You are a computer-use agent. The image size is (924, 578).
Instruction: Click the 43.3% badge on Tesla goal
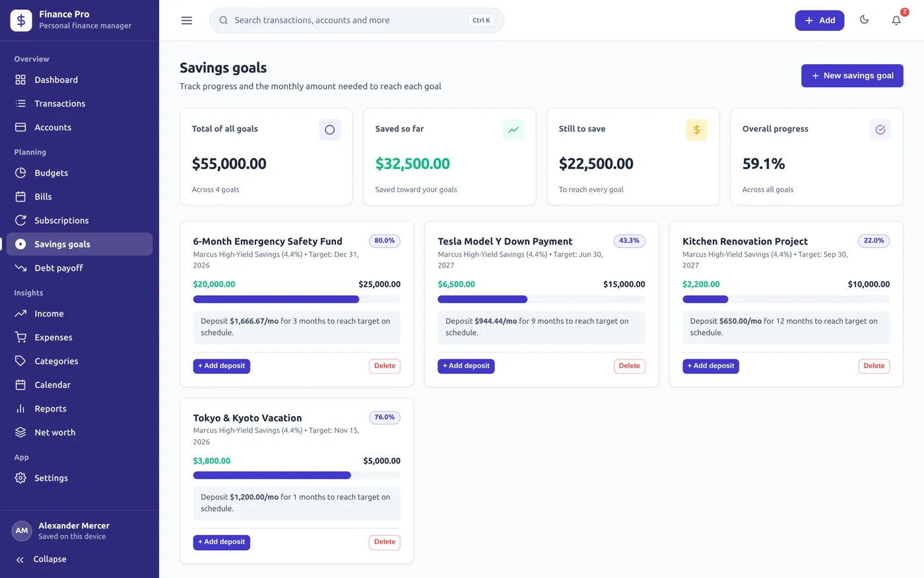(x=630, y=241)
